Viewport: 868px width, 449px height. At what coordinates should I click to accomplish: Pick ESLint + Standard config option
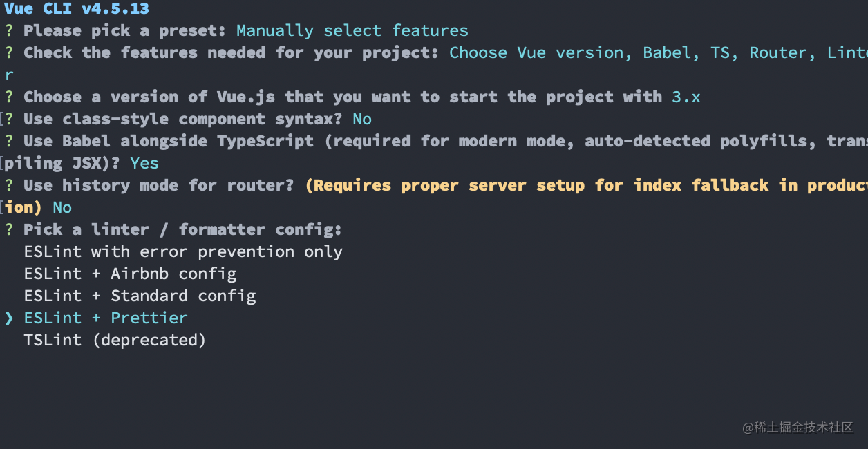tap(140, 296)
